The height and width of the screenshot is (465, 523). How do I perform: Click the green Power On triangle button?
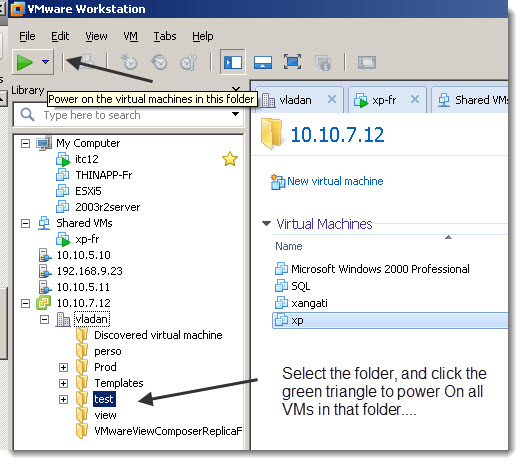coord(25,62)
